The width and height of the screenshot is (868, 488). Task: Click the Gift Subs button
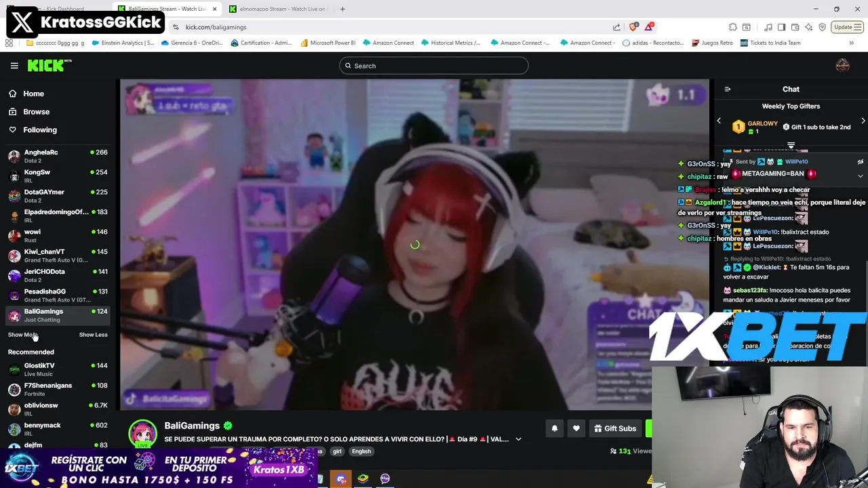click(616, 428)
